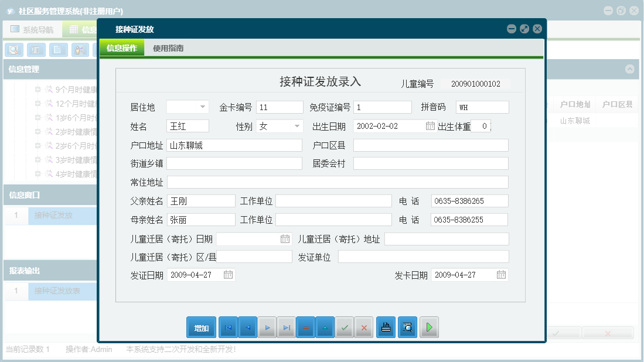
Task: Confirm the entry with the green check icon
Action: coord(345,327)
